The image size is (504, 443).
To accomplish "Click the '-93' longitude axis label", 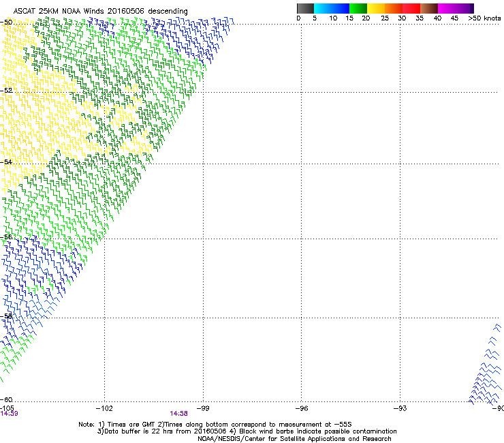I will point(400,408).
